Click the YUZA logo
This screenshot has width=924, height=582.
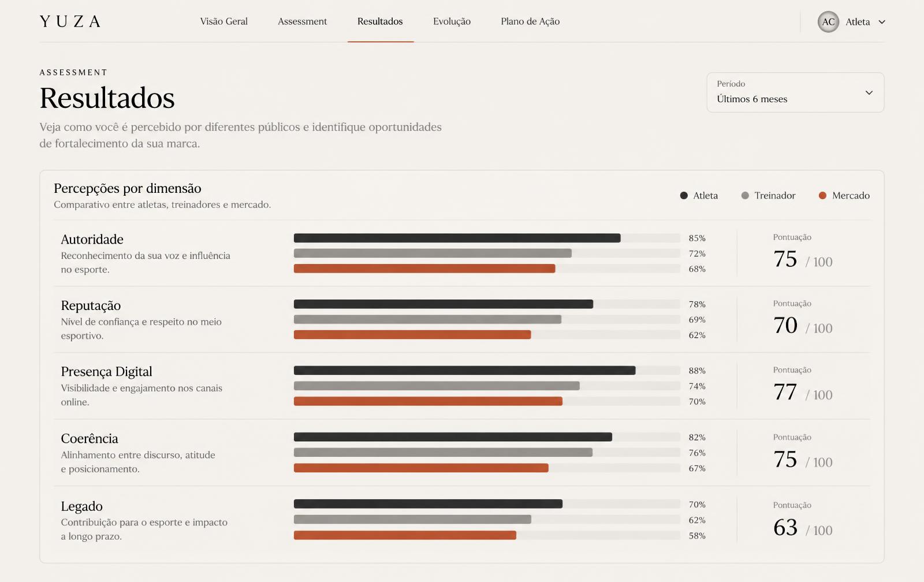(70, 21)
